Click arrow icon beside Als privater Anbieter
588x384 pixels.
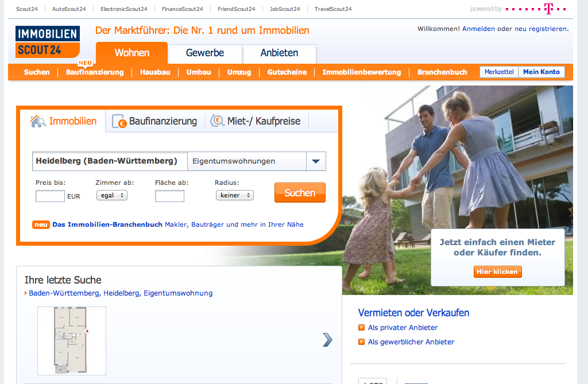[362, 327]
